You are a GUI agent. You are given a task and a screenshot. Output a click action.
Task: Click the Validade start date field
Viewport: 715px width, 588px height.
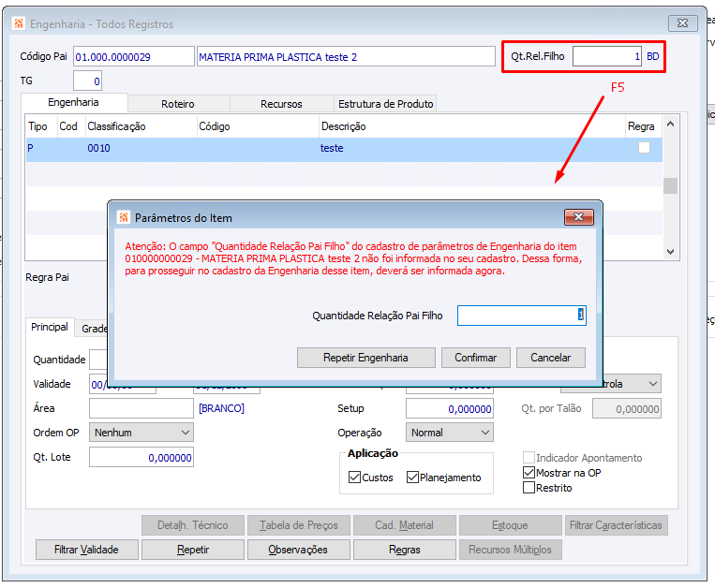(123, 385)
